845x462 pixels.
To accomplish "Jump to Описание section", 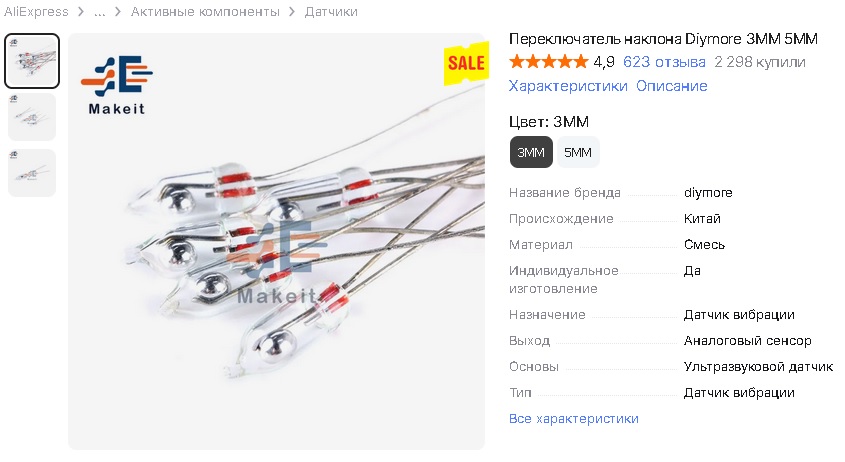I will pyautogui.click(x=671, y=86).
